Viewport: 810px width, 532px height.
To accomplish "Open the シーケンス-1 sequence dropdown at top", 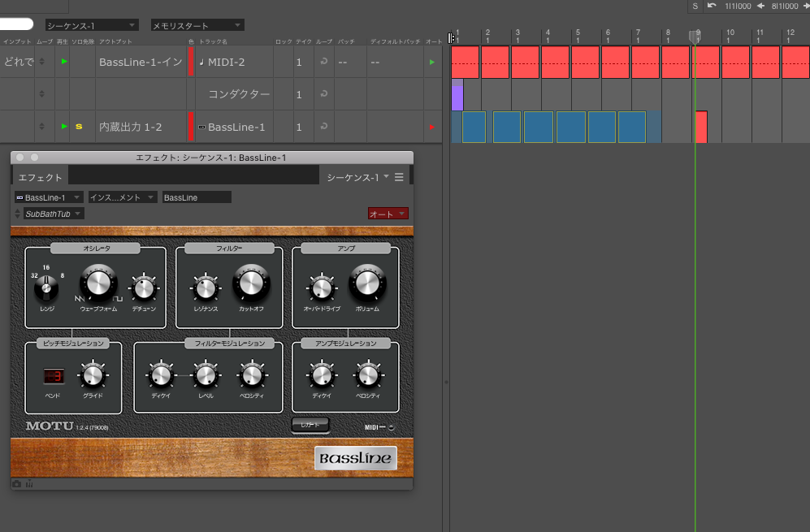I will 92,25.
